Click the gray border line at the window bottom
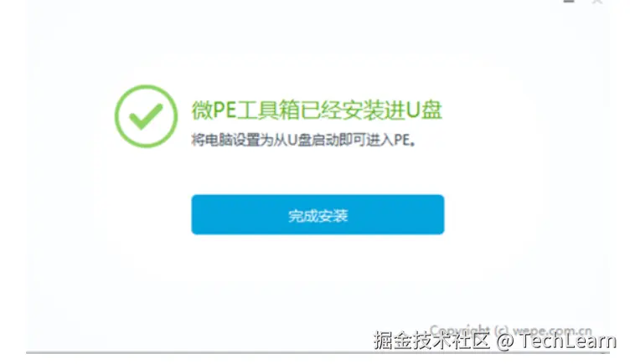Screen dimensions: 630x364 coord(318,353)
